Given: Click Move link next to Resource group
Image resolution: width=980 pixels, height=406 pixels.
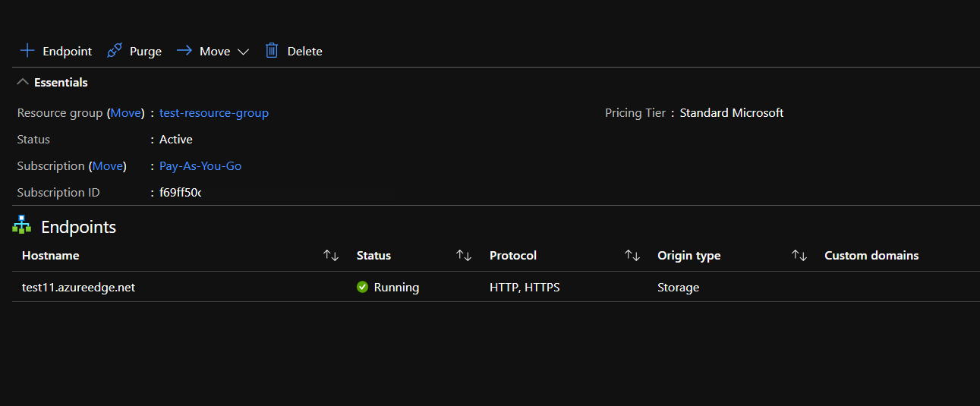Looking at the screenshot, I should (x=126, y=113).
